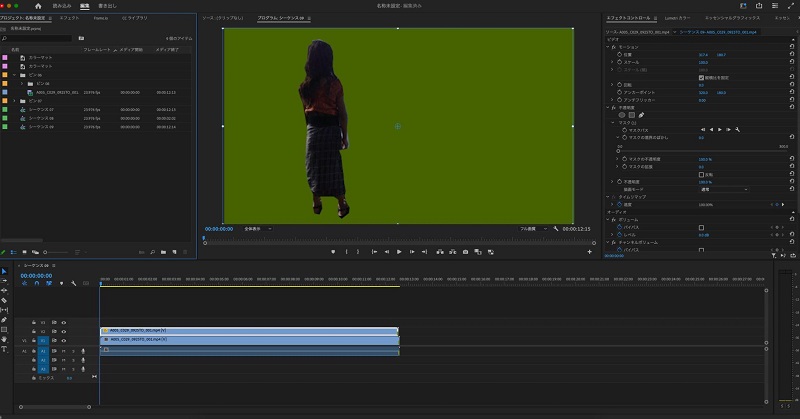Viewport: 800px width, 419px height.
Task: Open the 全体表示 zoom level dropdown
Action: [257, 229]
